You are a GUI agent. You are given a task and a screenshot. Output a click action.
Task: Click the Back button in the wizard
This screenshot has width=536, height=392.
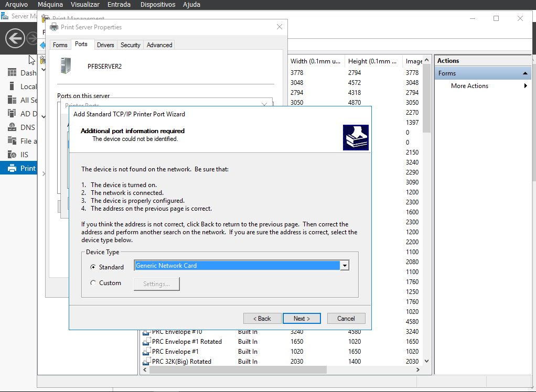pos(262,318)
